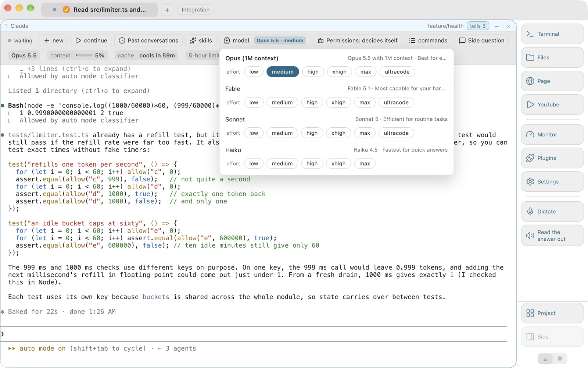Open the Settings panel
The height and width of the screenshot is (368, 588).
click(552, 181)
